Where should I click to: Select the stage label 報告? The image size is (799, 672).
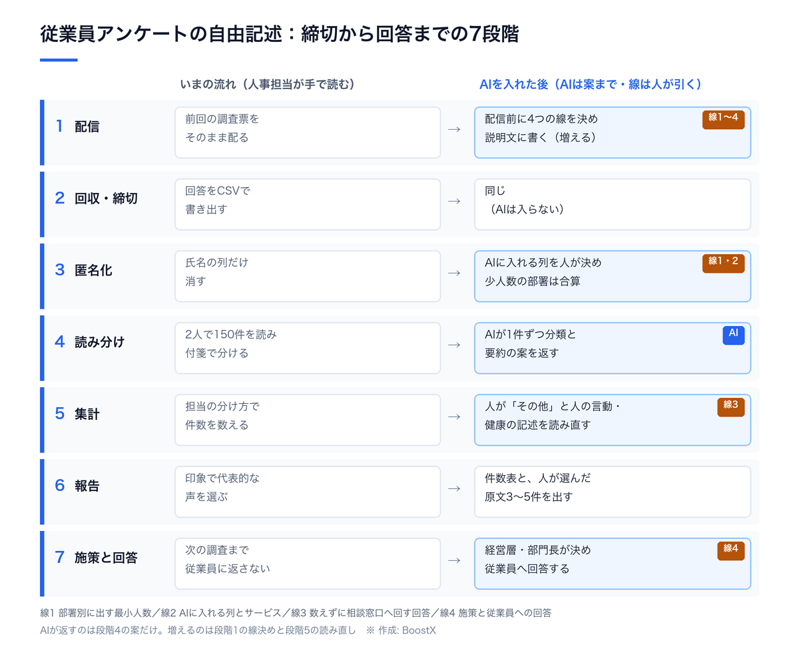point(87,486)
